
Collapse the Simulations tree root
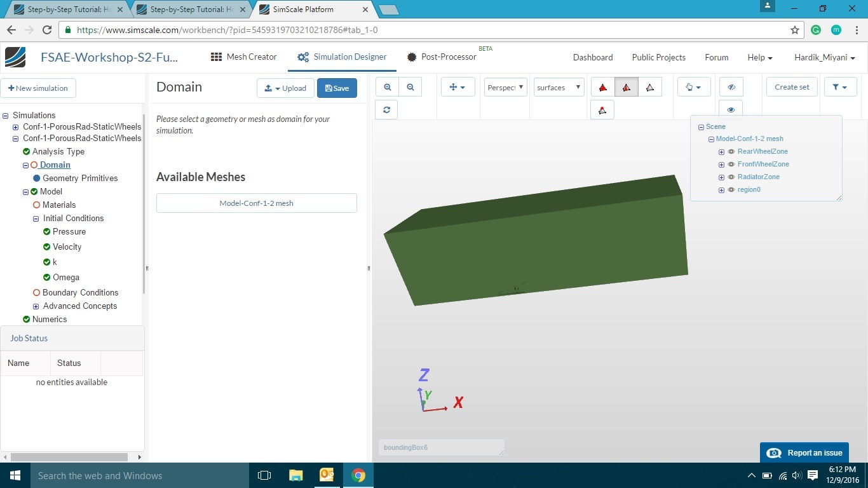(x=6, y=116)
